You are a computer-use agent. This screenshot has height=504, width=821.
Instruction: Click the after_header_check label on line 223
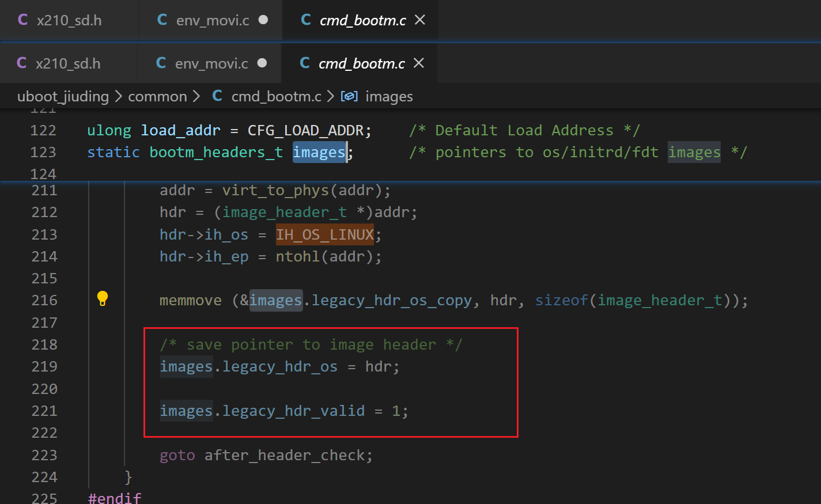point(285,456)
